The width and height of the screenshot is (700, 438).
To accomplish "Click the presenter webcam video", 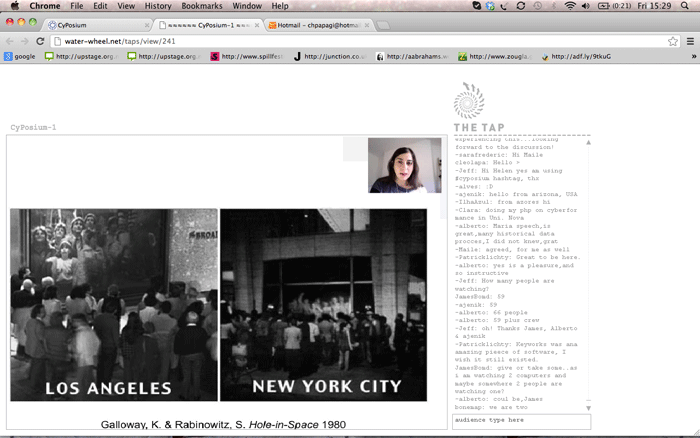I will click(404, 165).
